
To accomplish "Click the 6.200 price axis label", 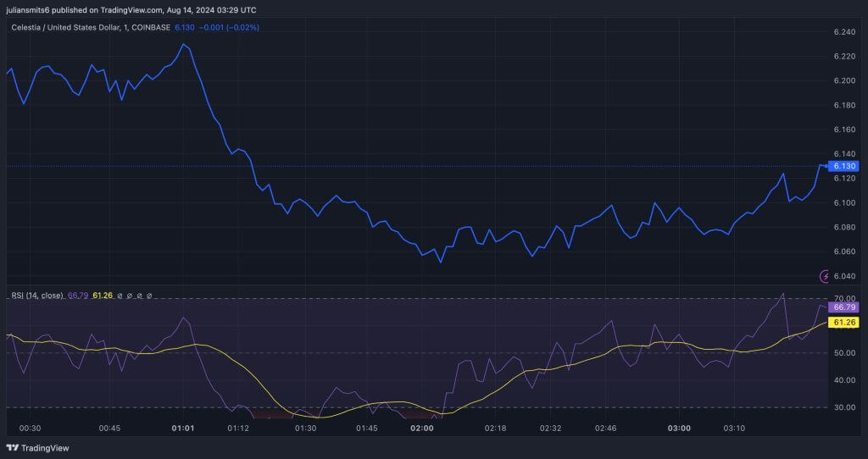I will 844,80.
